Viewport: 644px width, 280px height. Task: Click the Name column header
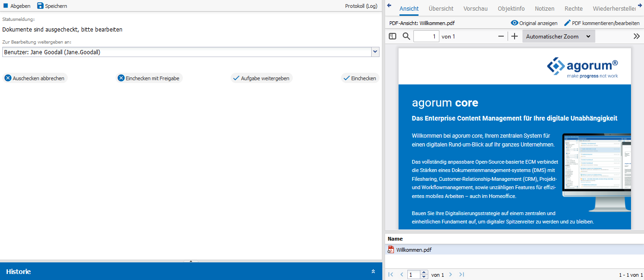coord(395,239)
